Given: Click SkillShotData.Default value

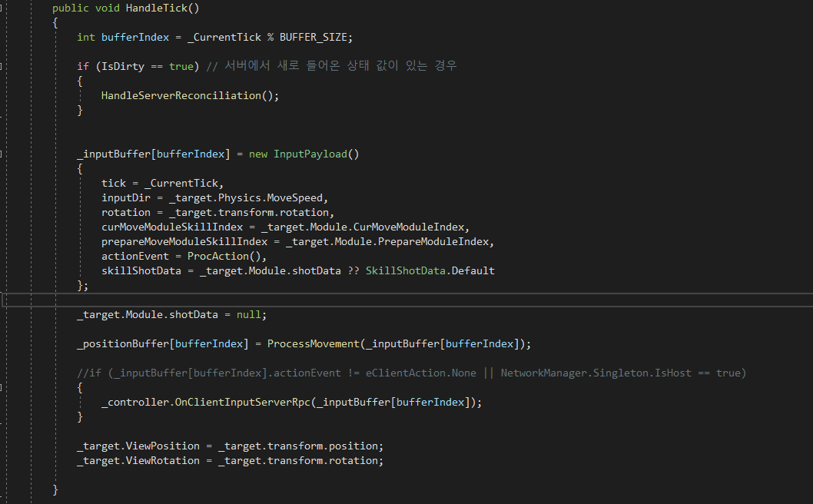Looking at the screenshot, I should 430,270.
